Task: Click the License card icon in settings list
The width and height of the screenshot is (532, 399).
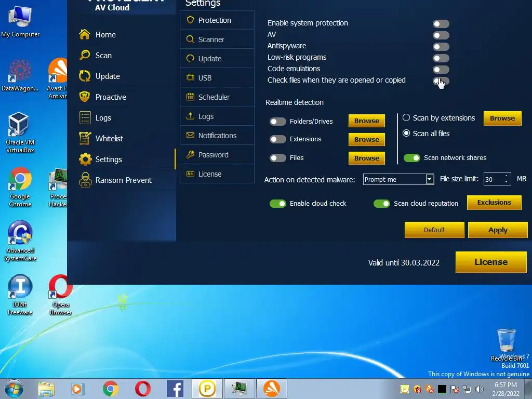Action: click(x=190, y=174)
